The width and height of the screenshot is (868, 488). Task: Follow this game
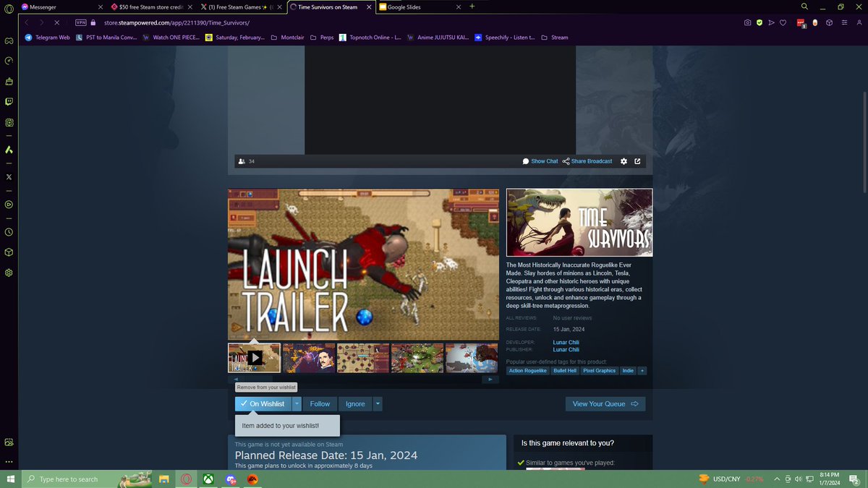pos(320,404)
